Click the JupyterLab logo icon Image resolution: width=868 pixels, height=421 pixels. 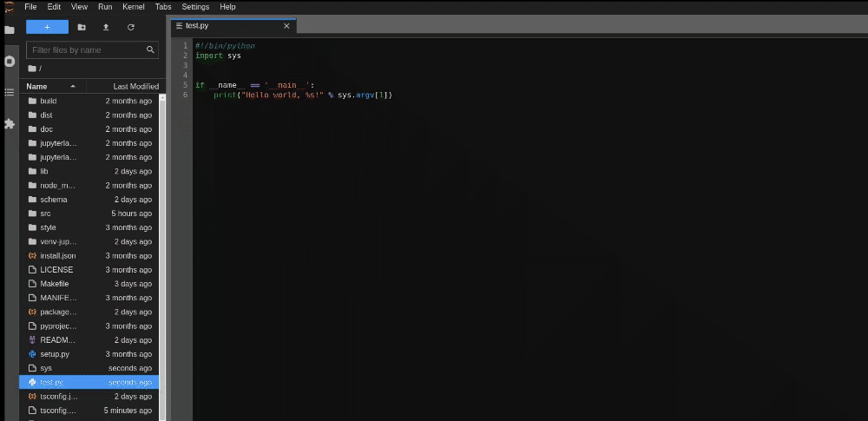(9, 7)
